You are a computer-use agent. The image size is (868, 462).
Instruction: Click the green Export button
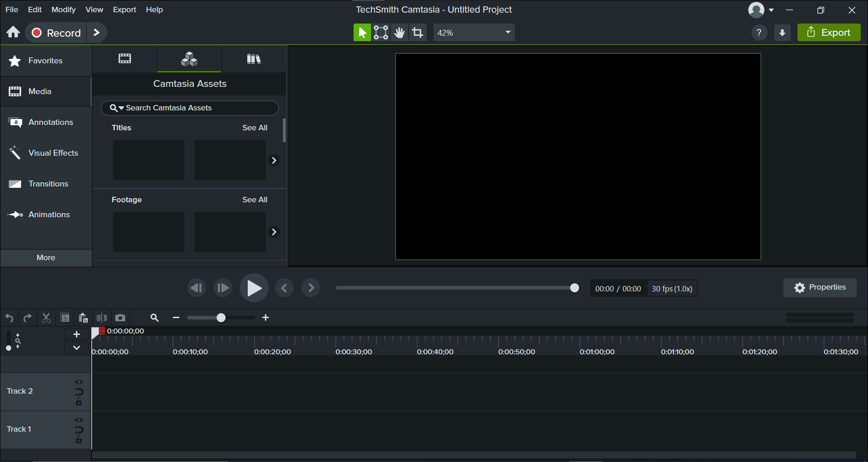click(x=829, y=33)
